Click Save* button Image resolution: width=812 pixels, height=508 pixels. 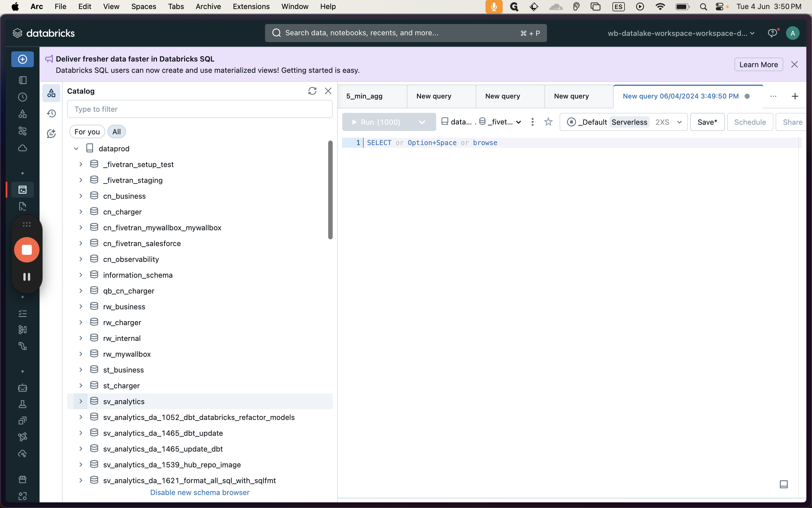tap(707, 122)
